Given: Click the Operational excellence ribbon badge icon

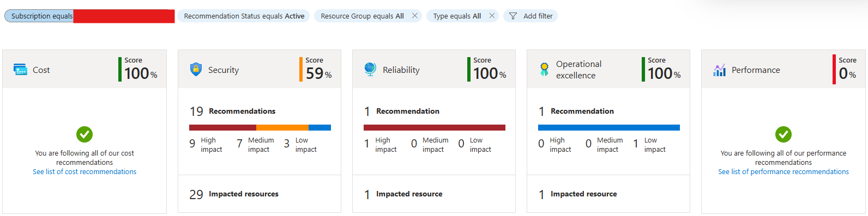Looking at the screenshot, I should tap(544, 69).
